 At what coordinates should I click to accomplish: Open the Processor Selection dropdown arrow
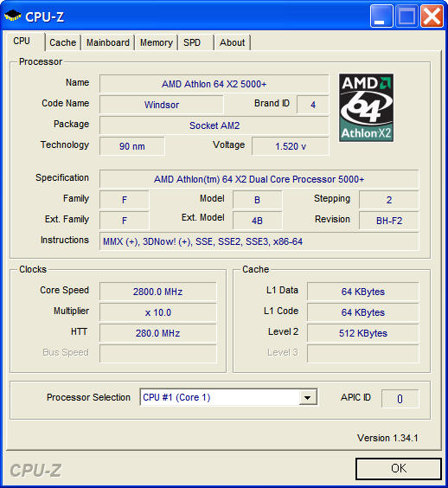(307, 397)
